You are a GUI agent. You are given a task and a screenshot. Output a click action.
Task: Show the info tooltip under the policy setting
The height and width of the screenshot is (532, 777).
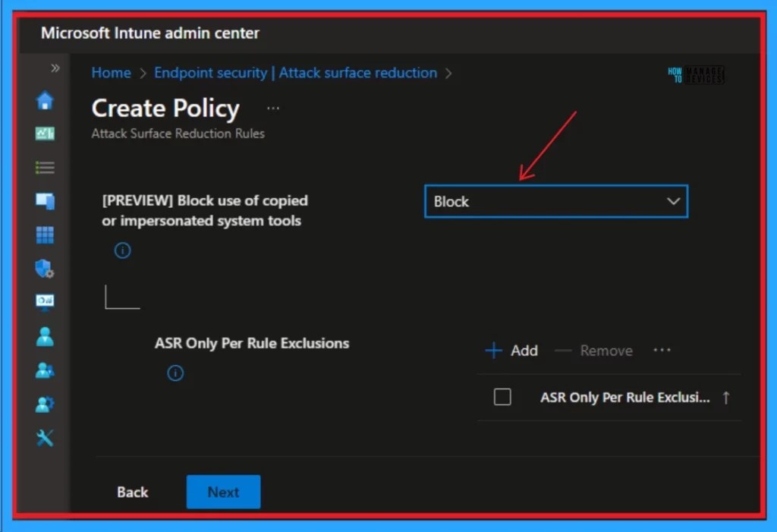[x=122, y=250]
